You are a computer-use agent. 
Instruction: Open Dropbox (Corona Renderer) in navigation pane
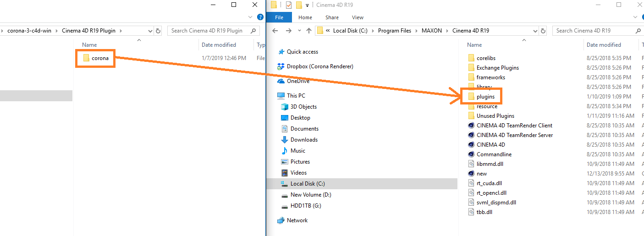(x=320, y=66)
